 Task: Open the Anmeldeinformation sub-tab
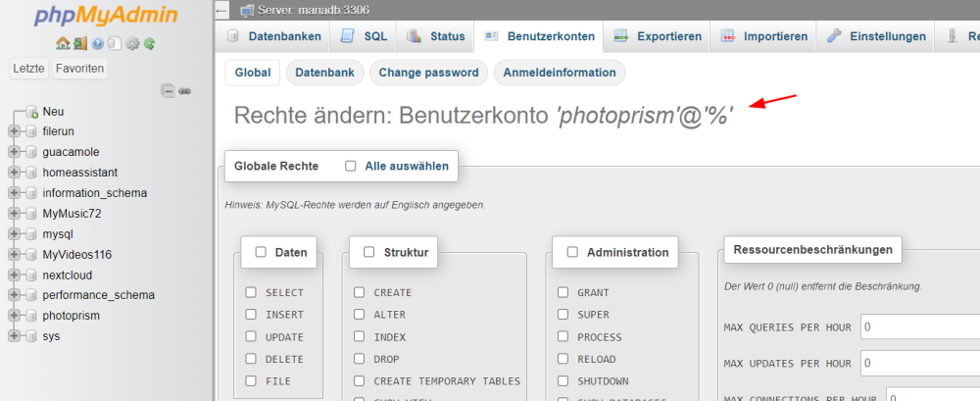560,73
